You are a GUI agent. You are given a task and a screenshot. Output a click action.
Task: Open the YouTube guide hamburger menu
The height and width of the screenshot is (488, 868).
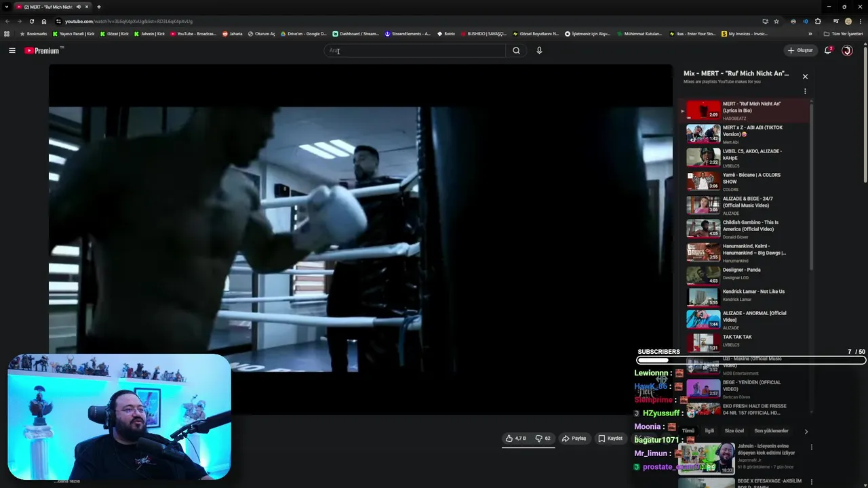tap(12, 50)
